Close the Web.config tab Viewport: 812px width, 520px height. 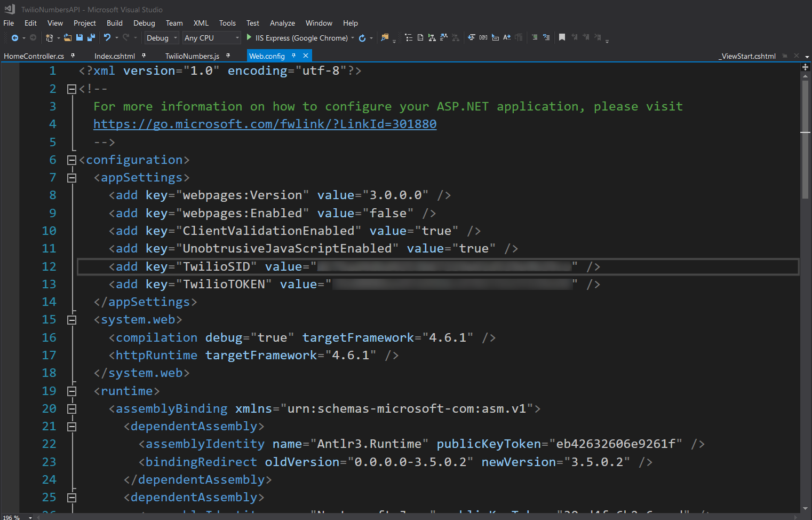pyautogui.click(x=306, y=56)
